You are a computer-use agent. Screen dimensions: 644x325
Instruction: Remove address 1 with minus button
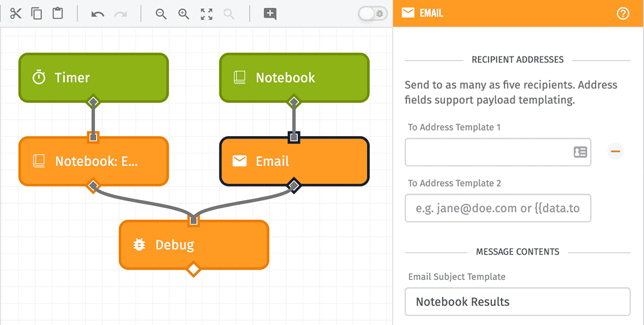coord(616,152)
